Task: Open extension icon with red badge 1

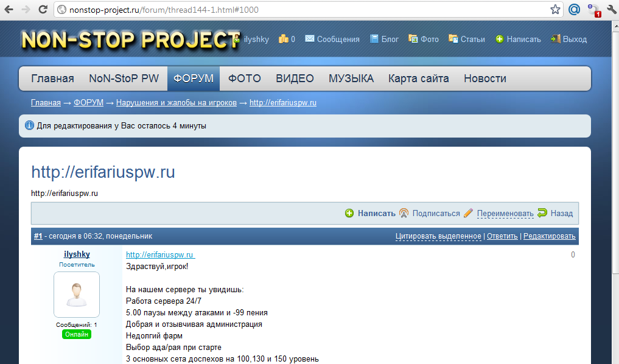Action: (x=593, y=10)
